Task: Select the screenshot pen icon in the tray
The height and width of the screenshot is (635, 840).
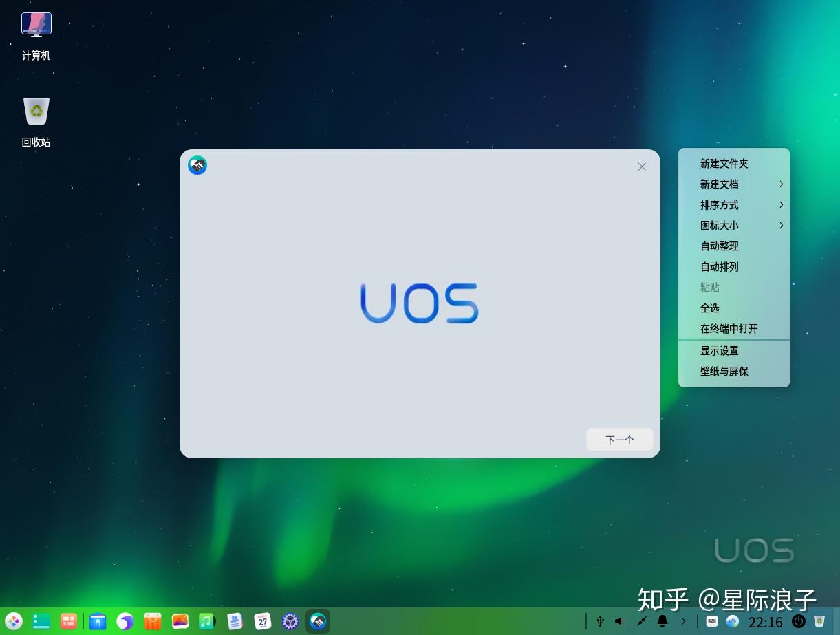Action: click(643, 621)
